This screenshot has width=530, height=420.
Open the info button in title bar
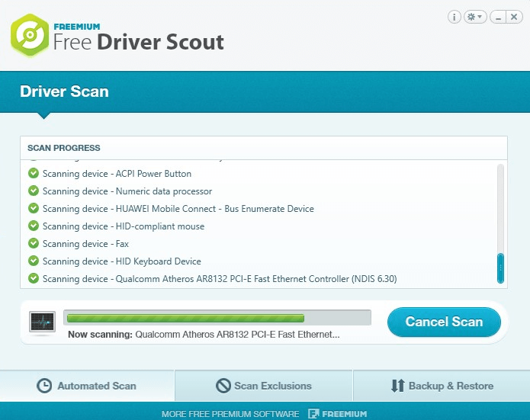tap(455, 17)
